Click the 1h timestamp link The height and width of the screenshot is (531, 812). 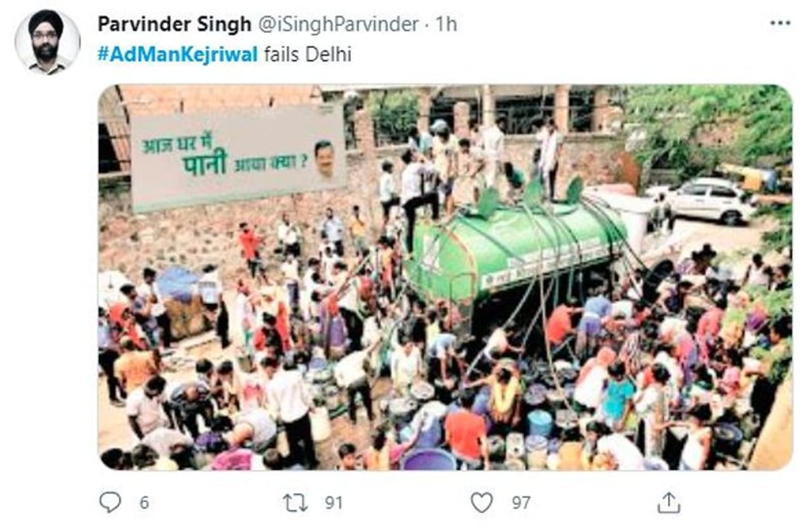[447, 25]
